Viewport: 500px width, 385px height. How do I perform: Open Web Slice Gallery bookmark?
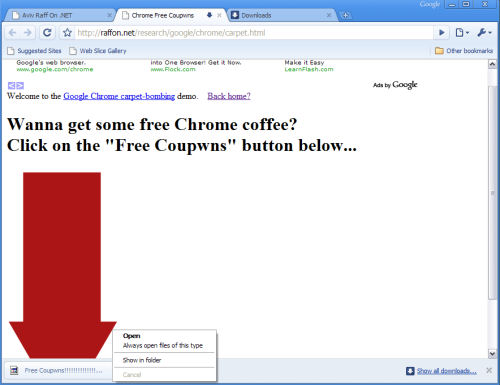point(98,51)
